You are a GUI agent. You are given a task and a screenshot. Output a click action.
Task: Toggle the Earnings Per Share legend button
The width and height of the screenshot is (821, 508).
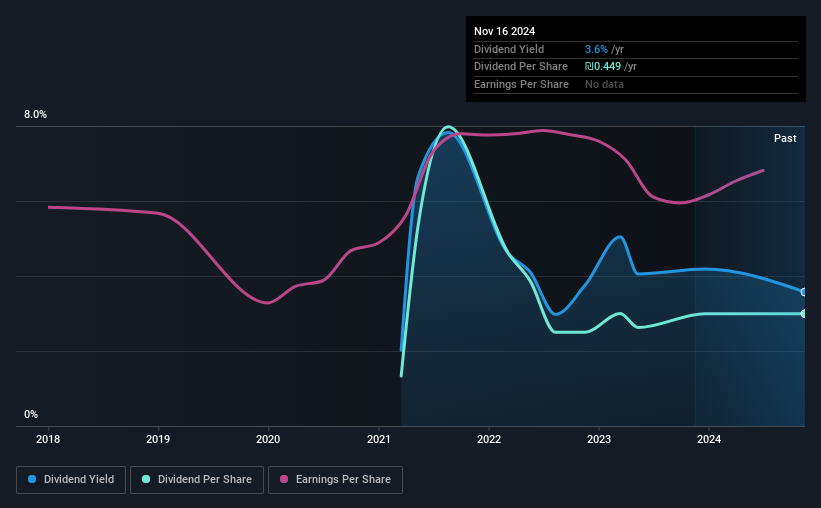(x=335, y=480)
